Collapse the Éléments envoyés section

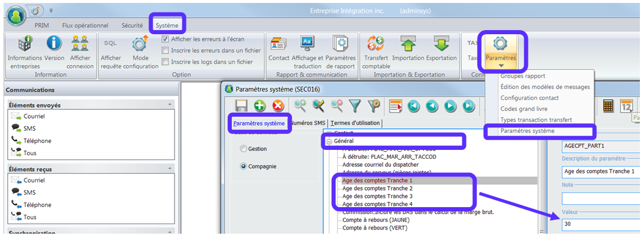(x=170, y=104)
